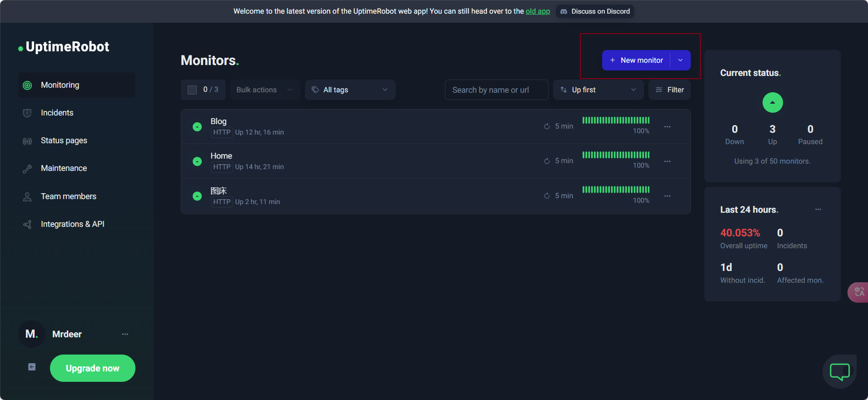Open Integrations & API page

(x=73, y=224)
